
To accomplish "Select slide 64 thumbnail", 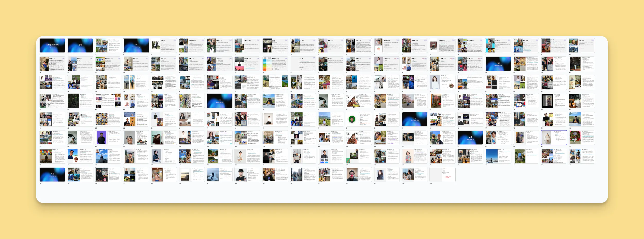I will point(136,101).
